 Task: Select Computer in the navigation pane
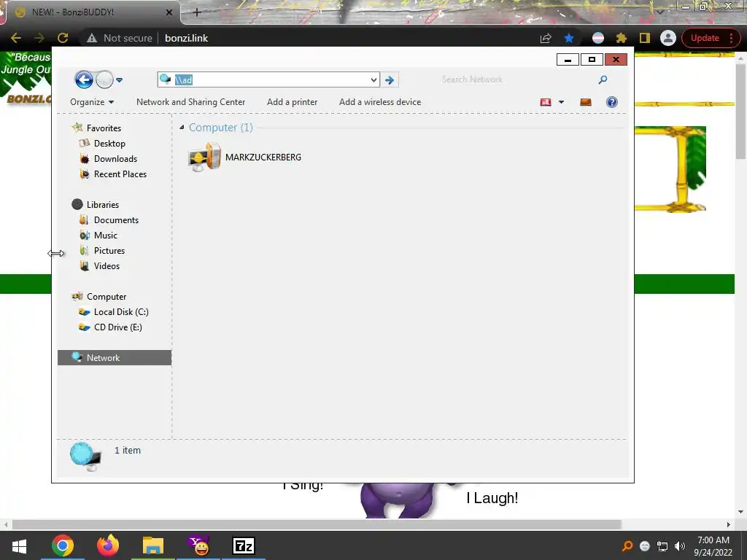tap(107, 296)
